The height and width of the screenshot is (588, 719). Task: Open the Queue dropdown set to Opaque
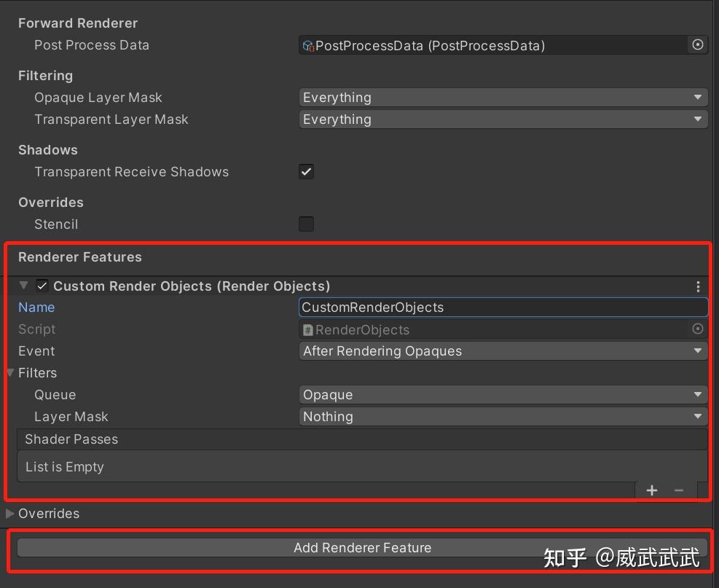(503, 394)
